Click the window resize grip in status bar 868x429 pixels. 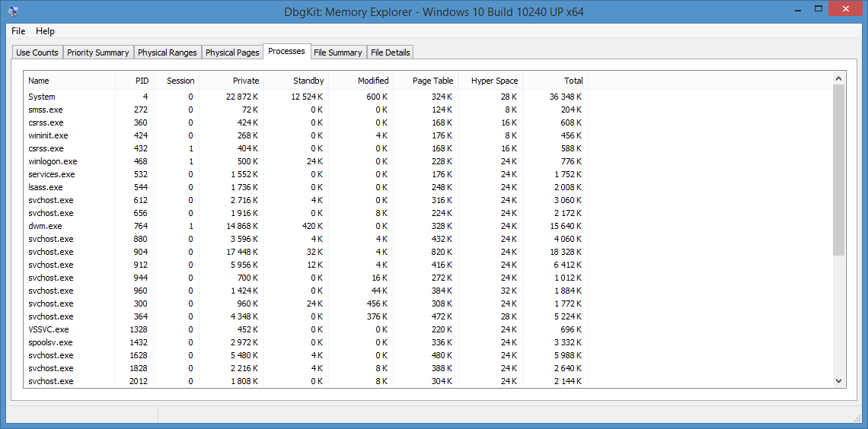(x=858, y=418)
